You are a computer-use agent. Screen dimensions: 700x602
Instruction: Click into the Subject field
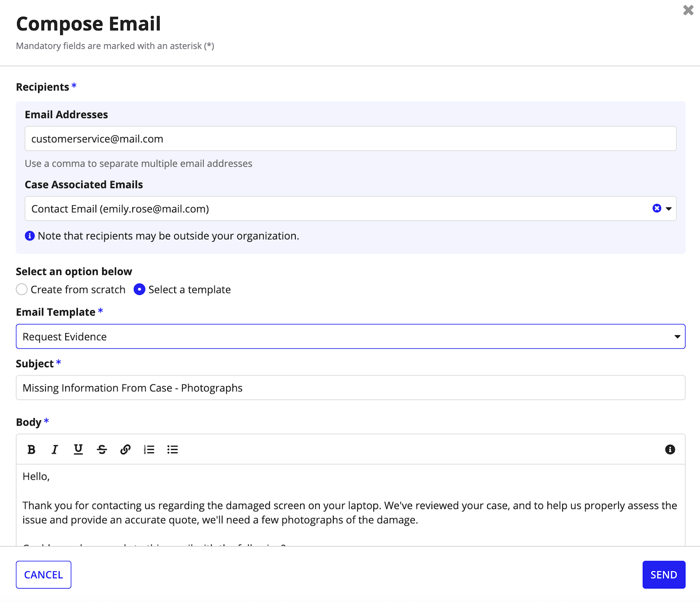(x=350, y=387)
